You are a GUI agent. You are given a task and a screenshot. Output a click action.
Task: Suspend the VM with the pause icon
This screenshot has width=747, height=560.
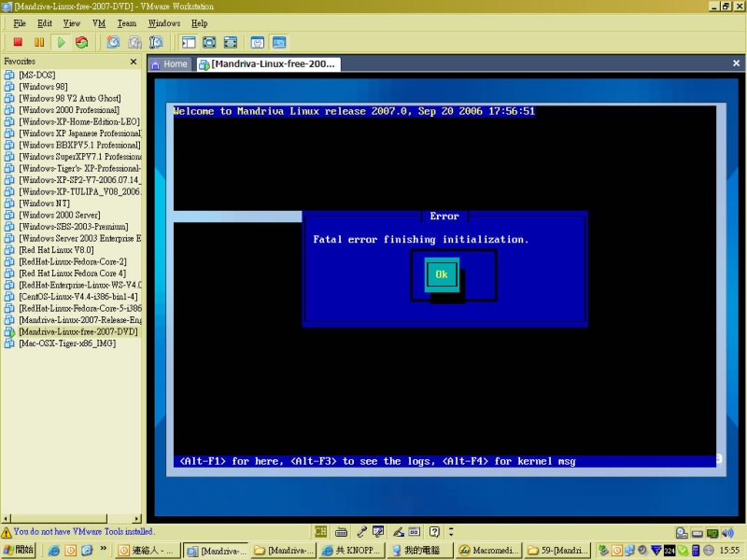pyautogui.click(x=39, y=42)
